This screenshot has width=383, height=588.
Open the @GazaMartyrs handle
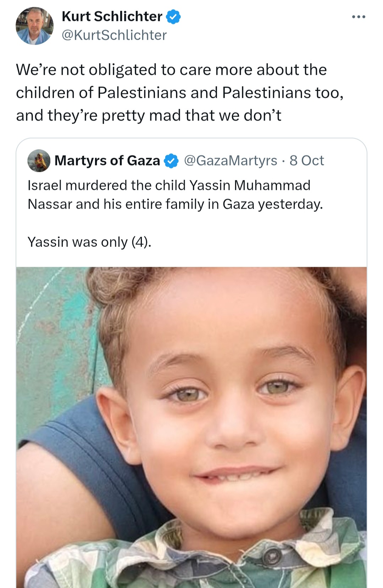tap(231, 160)
